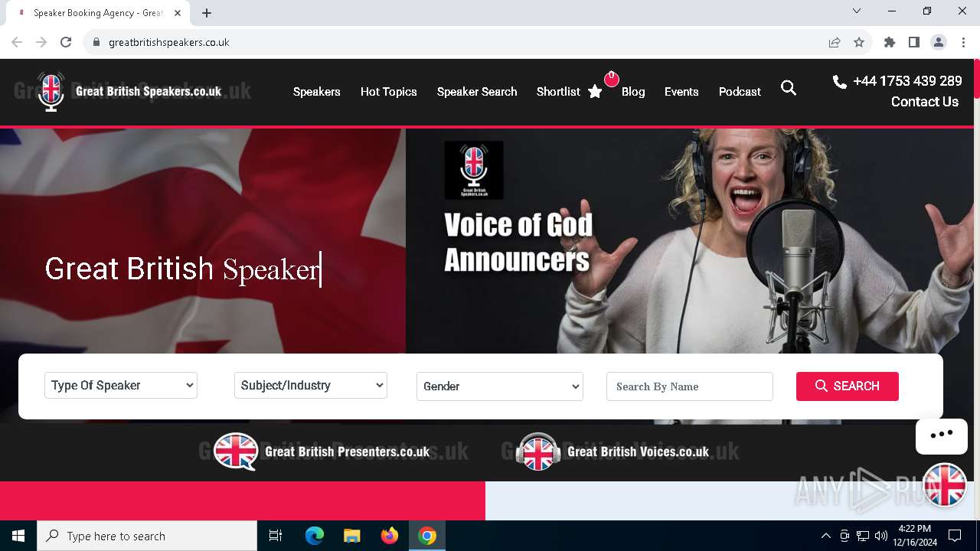Open the Gender dropdown
Viewport: 980px width, 551px height.
pos(500,386)
